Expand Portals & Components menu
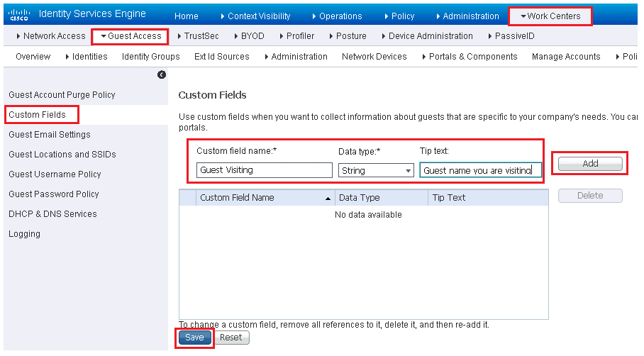This screenshot has width=644, height=356. coord(470,57)
